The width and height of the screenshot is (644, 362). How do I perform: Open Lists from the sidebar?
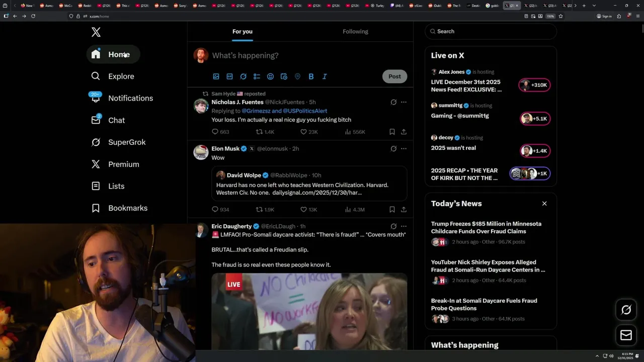pyautogui.click(x=108, y=186)
